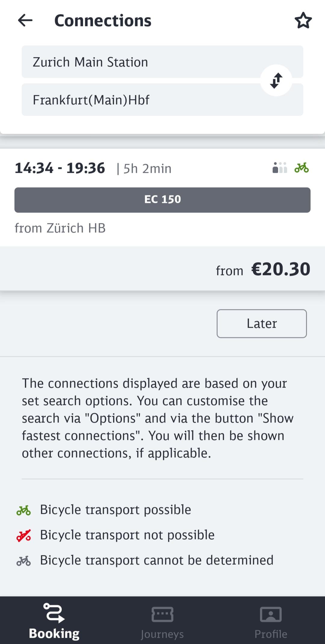This screenshot has height=644, width=325.
Task: Tap grey bicycle cannot be determined icon
Action: 23,561
